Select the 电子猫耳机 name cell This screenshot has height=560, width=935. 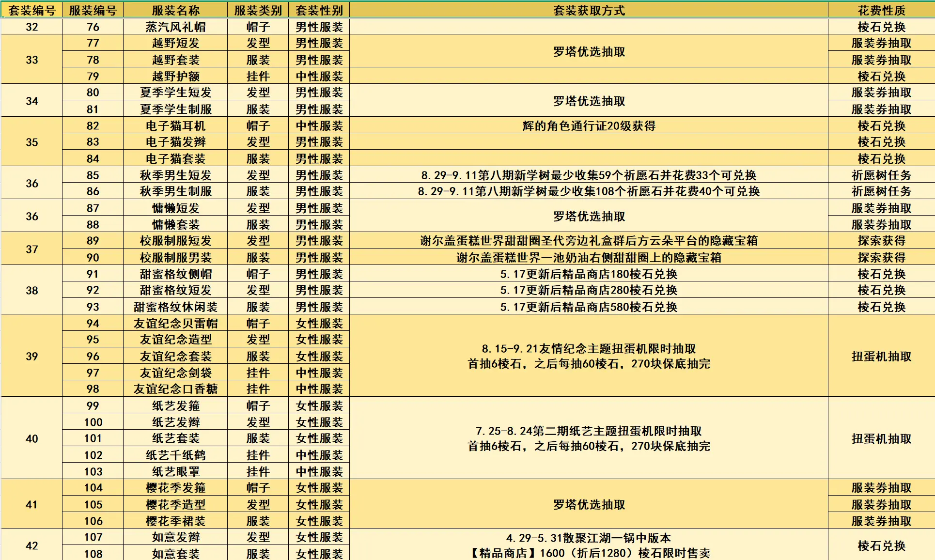pos(175,126)
